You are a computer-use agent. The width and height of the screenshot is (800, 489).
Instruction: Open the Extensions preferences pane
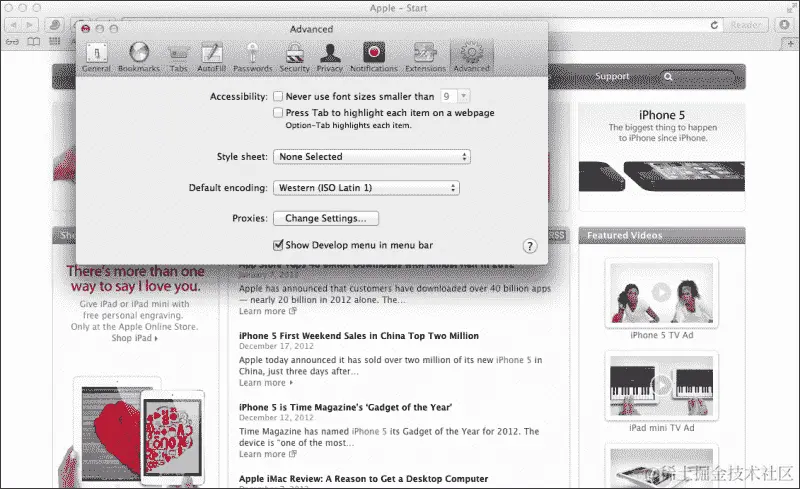coord(425,58)
